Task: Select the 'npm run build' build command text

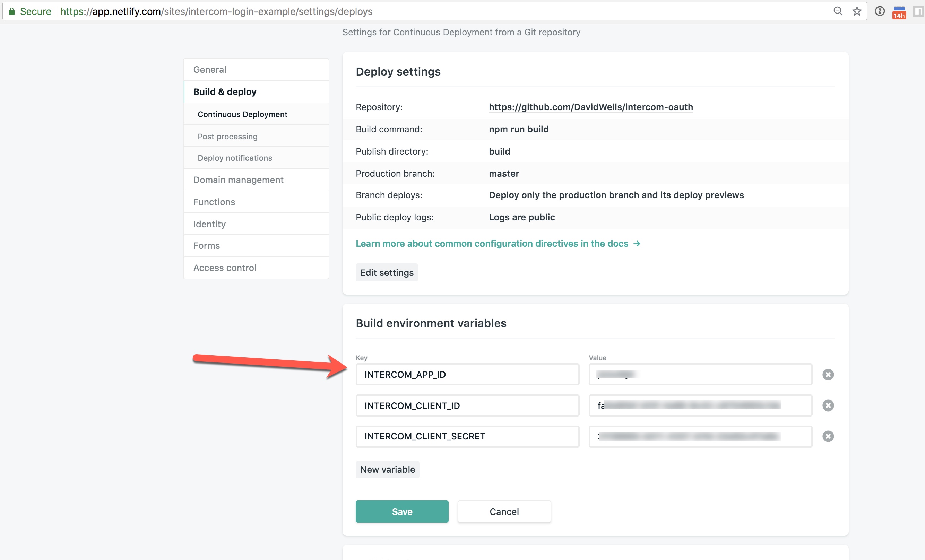Action: tap(518, 129)
